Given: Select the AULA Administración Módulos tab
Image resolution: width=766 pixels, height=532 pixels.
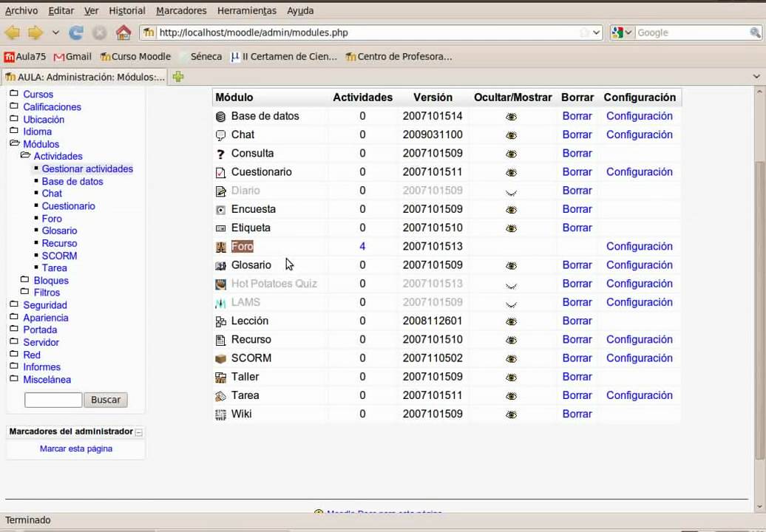Looking at the screenshot, I should pos(85,77).
